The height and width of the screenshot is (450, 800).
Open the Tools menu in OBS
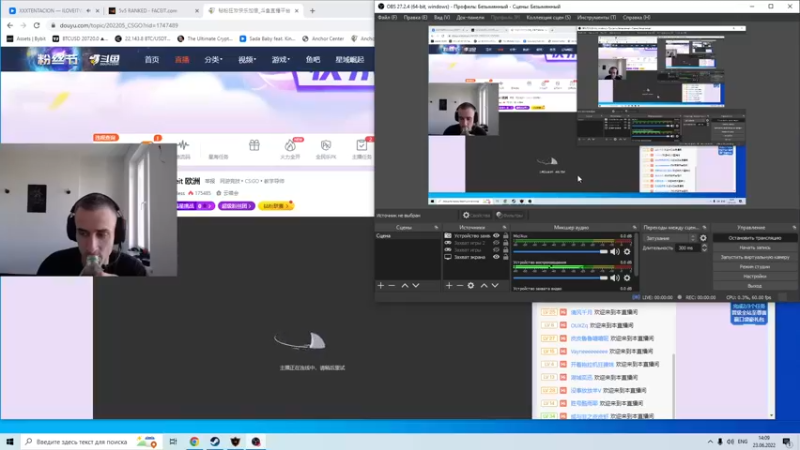[x=596, y=17]
